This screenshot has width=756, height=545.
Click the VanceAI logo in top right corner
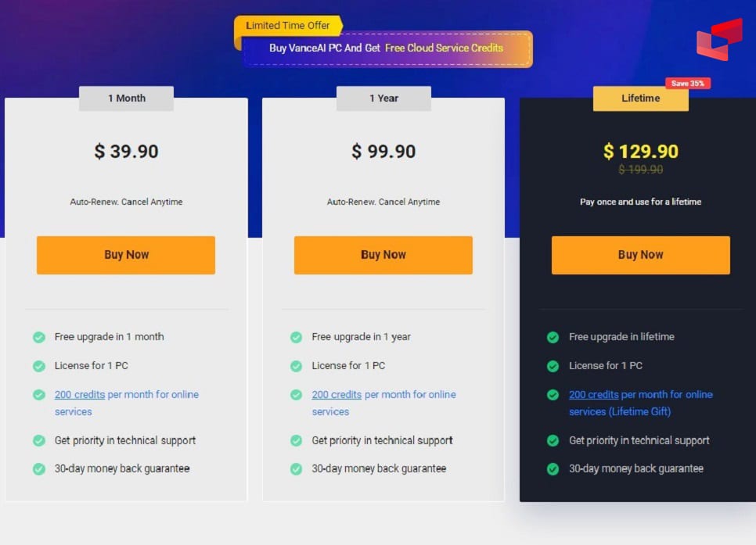[x=718, y=41]
